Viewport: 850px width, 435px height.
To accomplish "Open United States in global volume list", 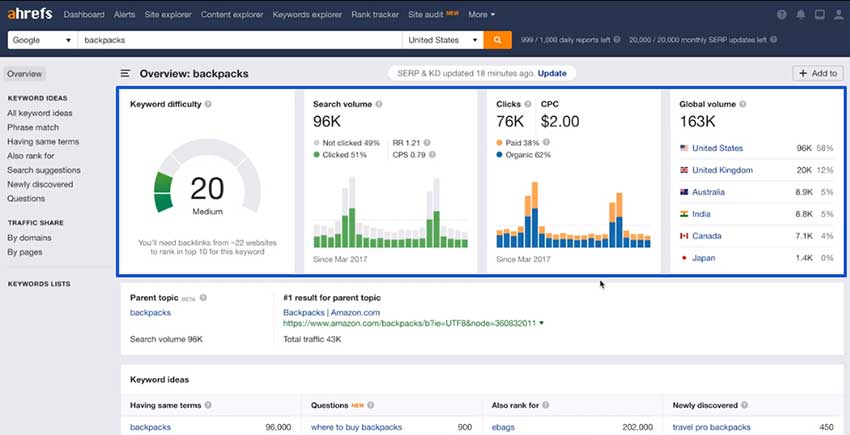I will (717, 148).
